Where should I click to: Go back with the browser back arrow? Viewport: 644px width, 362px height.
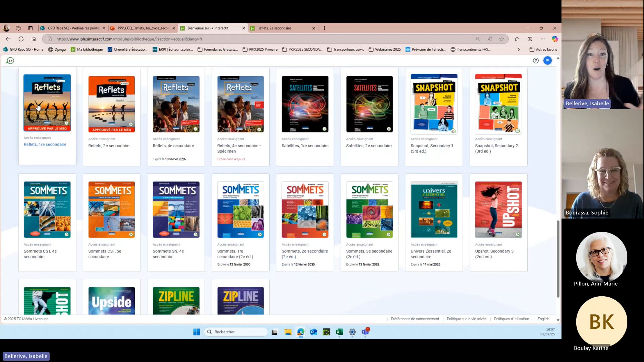click(8, 39)
